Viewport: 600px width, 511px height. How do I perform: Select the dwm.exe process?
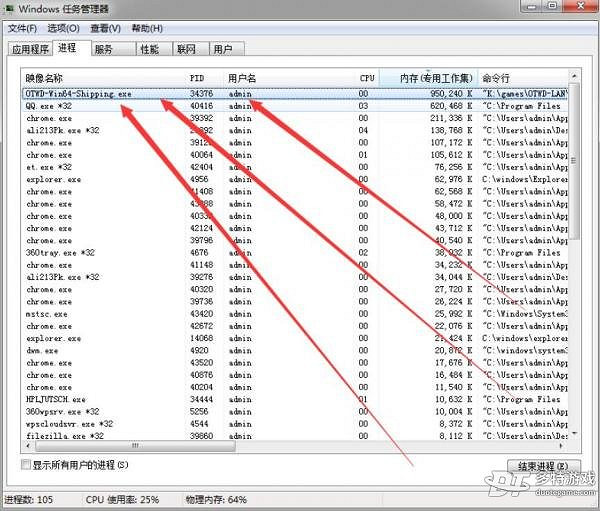click(295, 351)
